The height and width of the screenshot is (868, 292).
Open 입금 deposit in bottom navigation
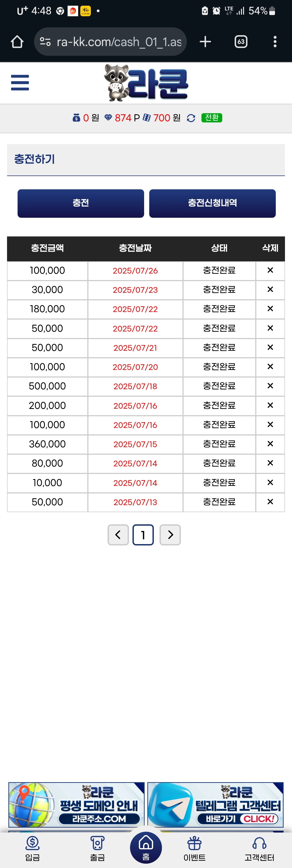(x=33, y=849)
